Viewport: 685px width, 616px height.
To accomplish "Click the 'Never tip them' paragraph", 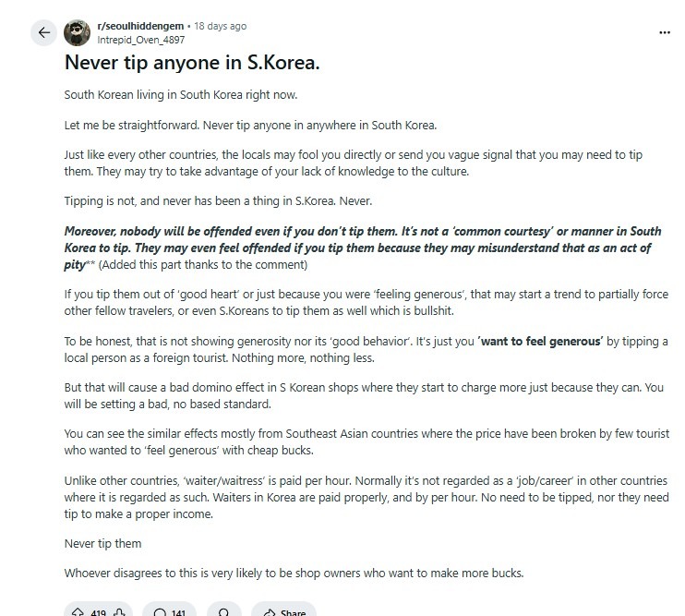I will coord(102,542).
